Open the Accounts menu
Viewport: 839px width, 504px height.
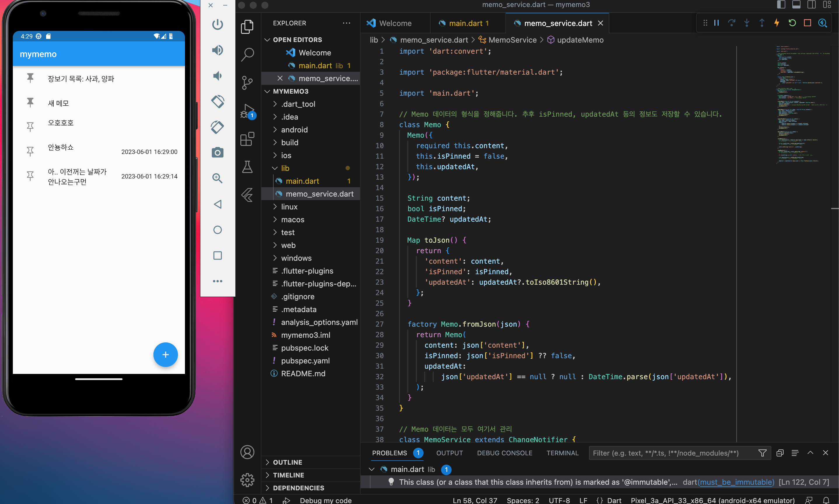click(x=247, y=452)
